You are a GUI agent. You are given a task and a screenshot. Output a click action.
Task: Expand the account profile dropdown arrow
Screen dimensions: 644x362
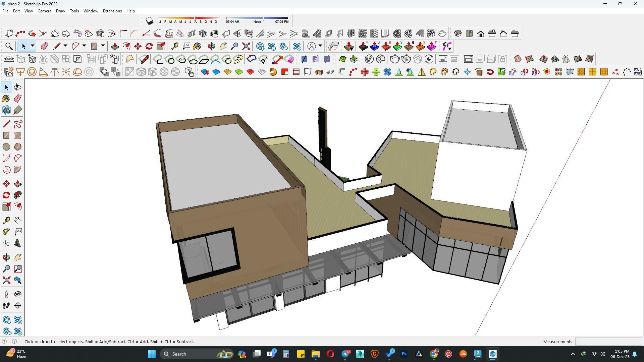tap(320, 46)
